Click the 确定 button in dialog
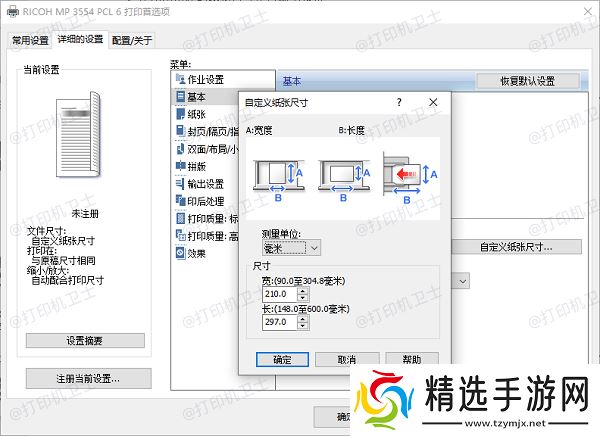The image size is (600, 436). point(282,359)
